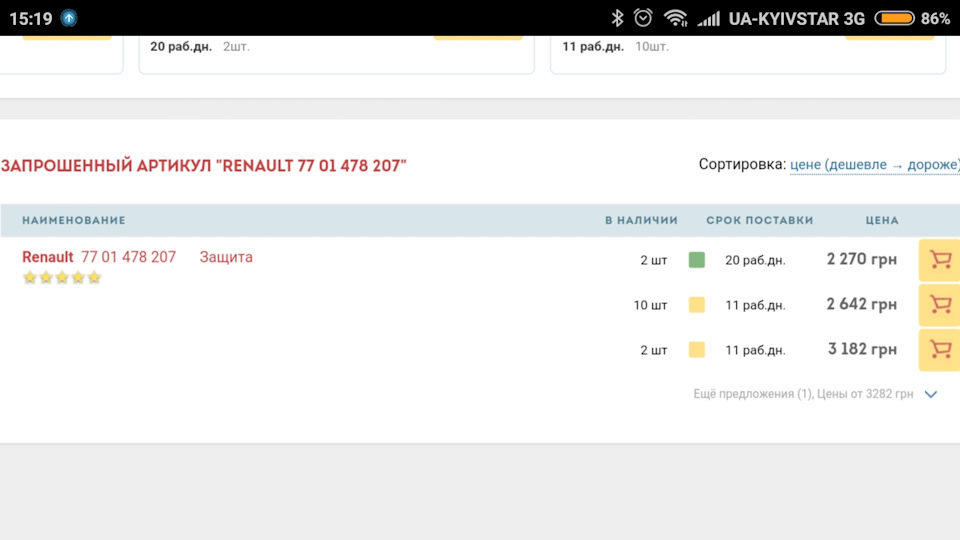Image resolution: width=960 pixels, height=540 pixels.
Task: Click the top card showing 11 раб.дн. 10шт.
Action: point(748,54)
